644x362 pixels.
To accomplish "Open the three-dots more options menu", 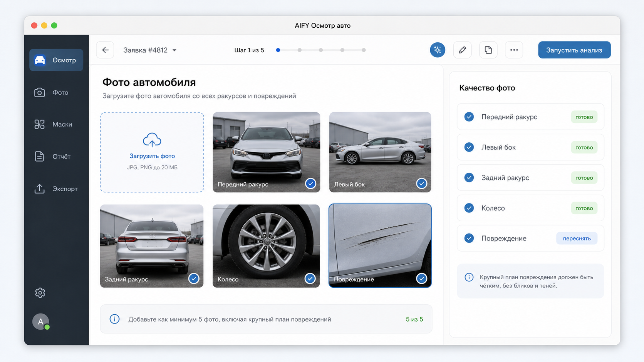I will pyautogui.click(x=514, y=50).
